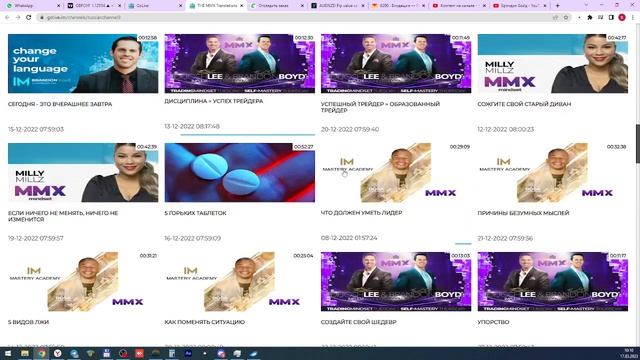This screenshot has width=640, height=360.
Task: Click title СОЖГИТЕ СВОЙ СТАРЫЙ ДИВАН
Action: pos(524,104)
